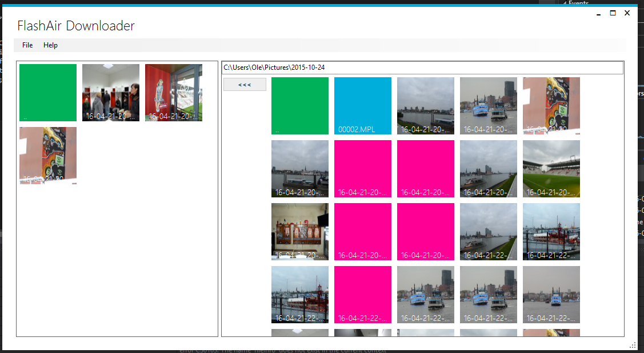The image size is (644, 353).
Task: Select blue riverboat photo labeled 16-04-21-20
Action: click(489, 106)
